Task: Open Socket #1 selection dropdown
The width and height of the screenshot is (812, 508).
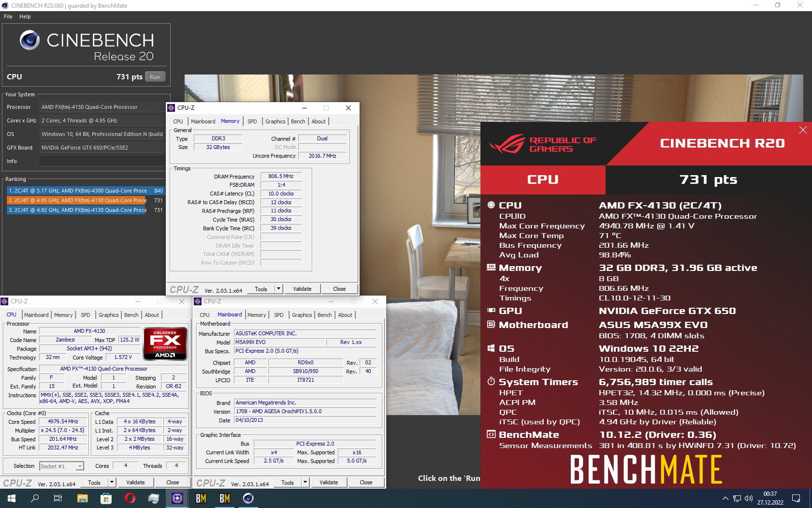Action: (61, 466)
